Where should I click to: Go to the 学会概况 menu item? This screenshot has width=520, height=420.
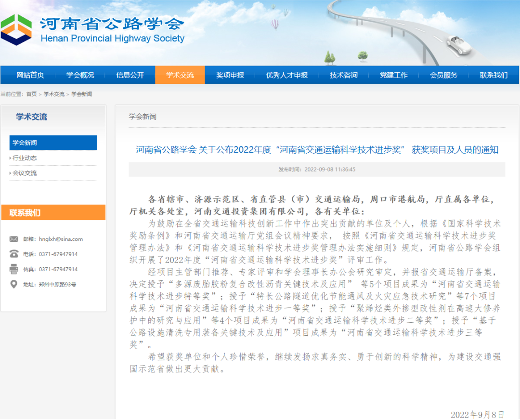(x=80, y=75)
